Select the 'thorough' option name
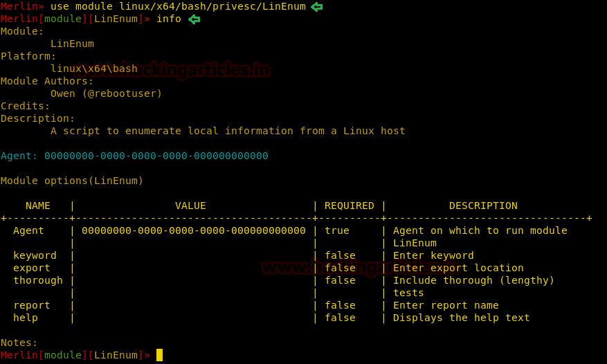This screenshot has width=607, height=364. (38, 280)
